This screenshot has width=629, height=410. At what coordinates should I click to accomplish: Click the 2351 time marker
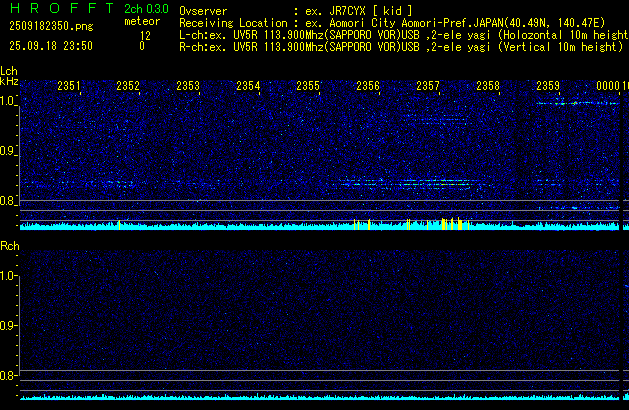[x=69, y=87]
